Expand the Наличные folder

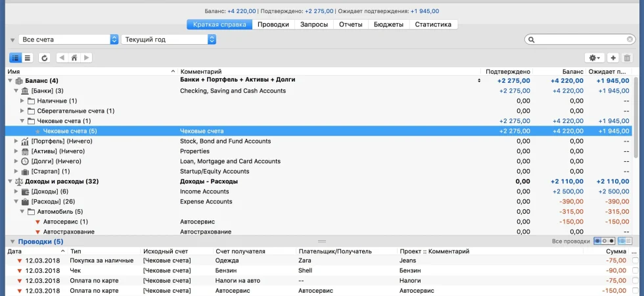22,101
